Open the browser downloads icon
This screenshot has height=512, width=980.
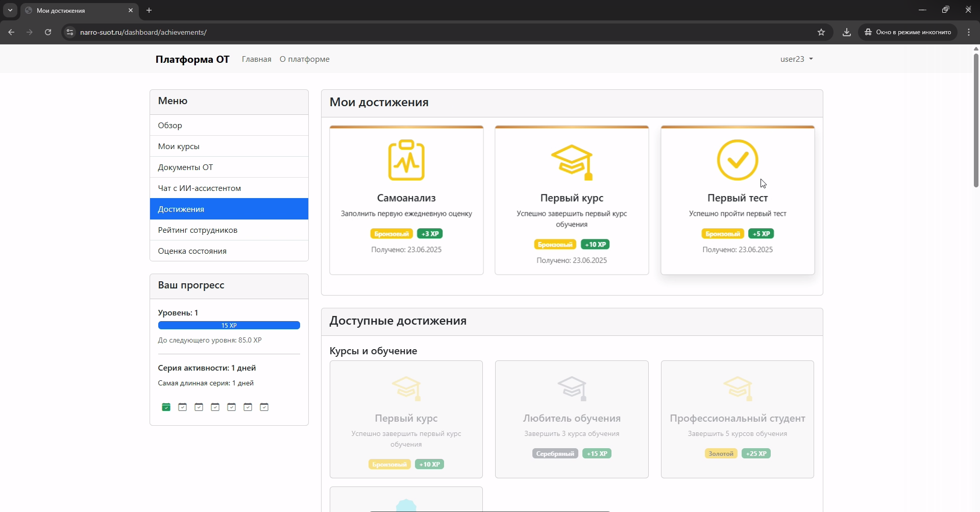point(846,32)
